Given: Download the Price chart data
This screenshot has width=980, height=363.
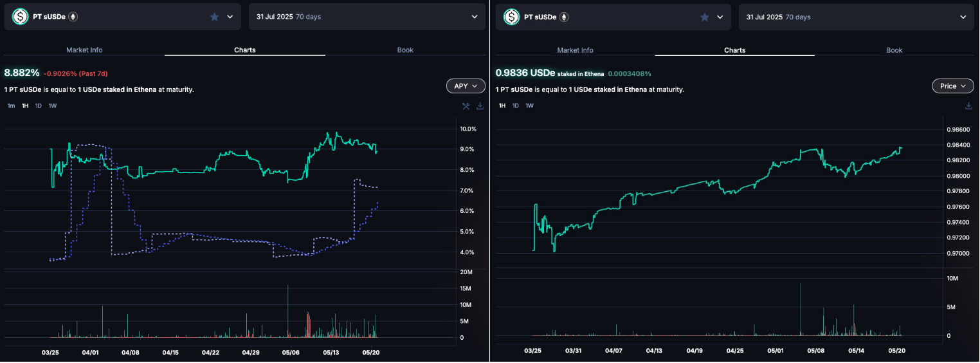Looking at the screenshot, I should point(969,106).
